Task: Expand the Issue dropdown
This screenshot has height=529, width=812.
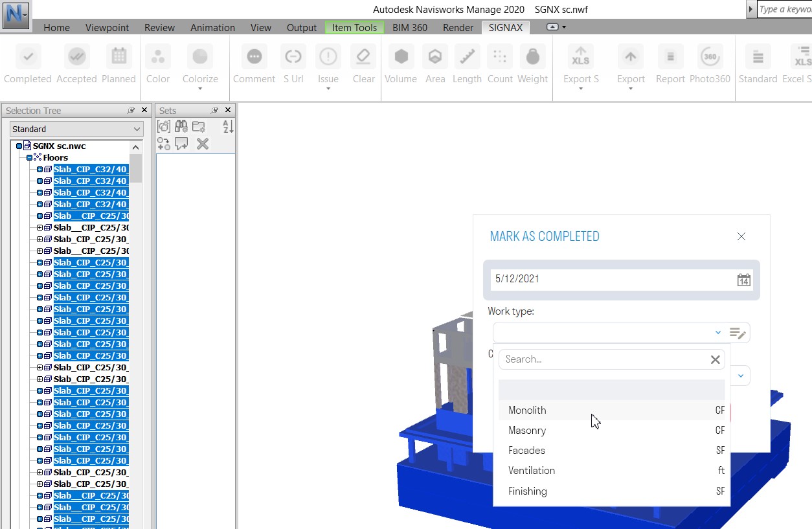Action: coord(328,89)
